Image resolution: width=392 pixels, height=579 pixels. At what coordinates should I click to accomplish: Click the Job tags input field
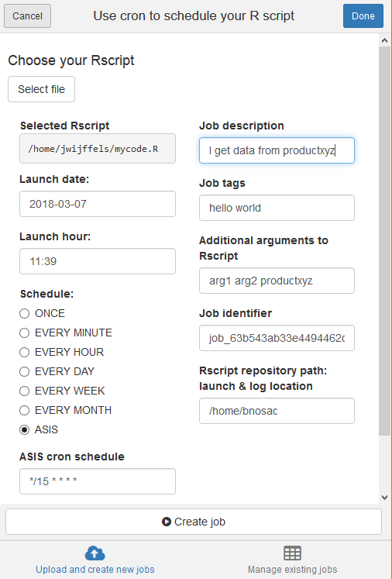[x=277, y=208]
